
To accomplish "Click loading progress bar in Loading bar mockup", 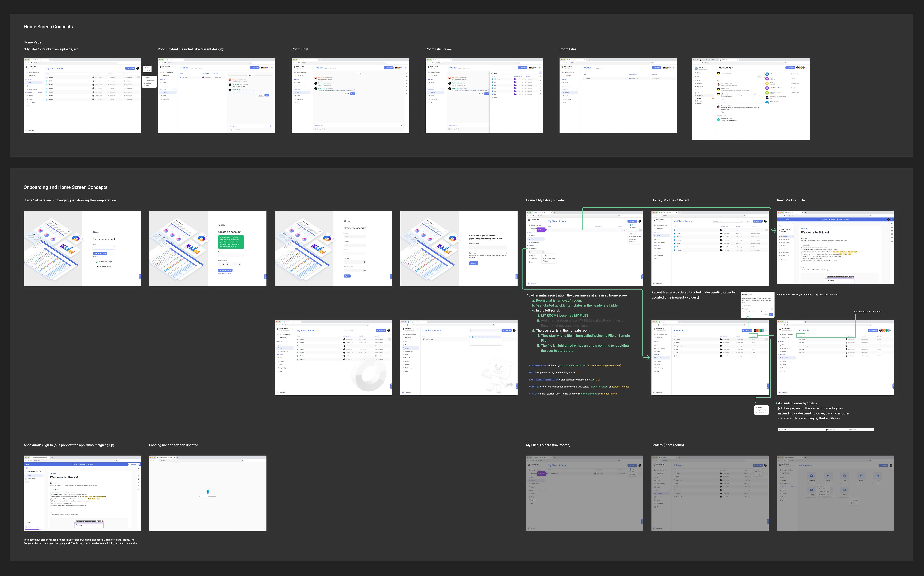I will pyautogui.click(x=208, y=496).
